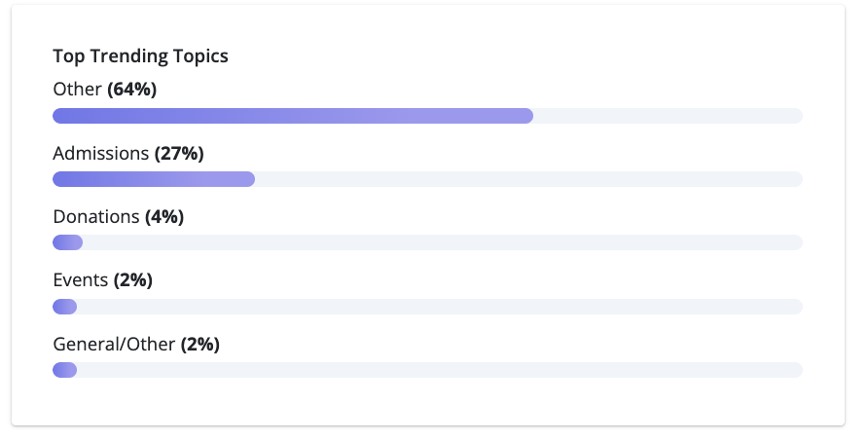
Task: Click the filled Admissions progress bar
Action: (154, 179)
